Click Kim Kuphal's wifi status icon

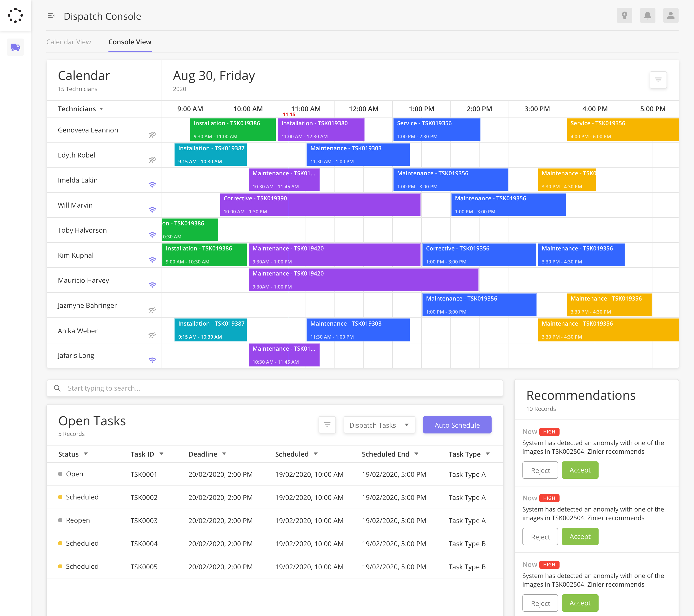pos(152,260)
